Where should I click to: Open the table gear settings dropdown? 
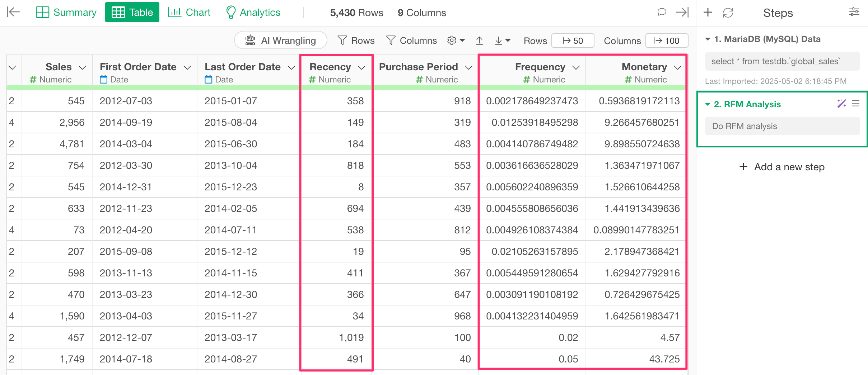456,41
